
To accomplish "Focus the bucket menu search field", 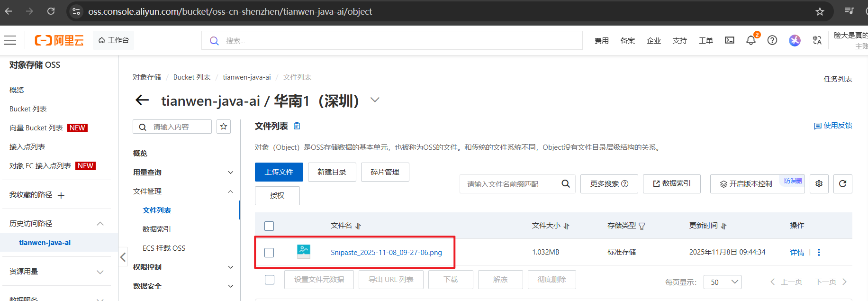I will coord(172,127).
